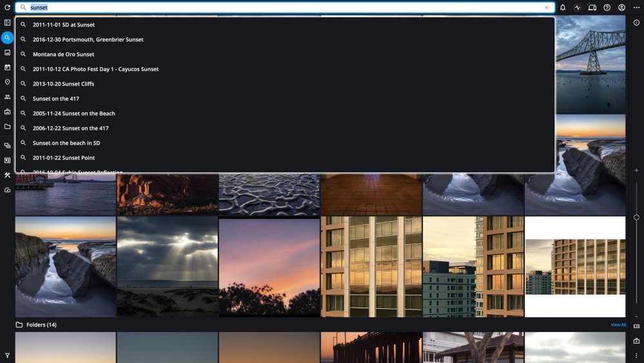
Task: Open the devices status icon
Action: click(x=592, y=7)
